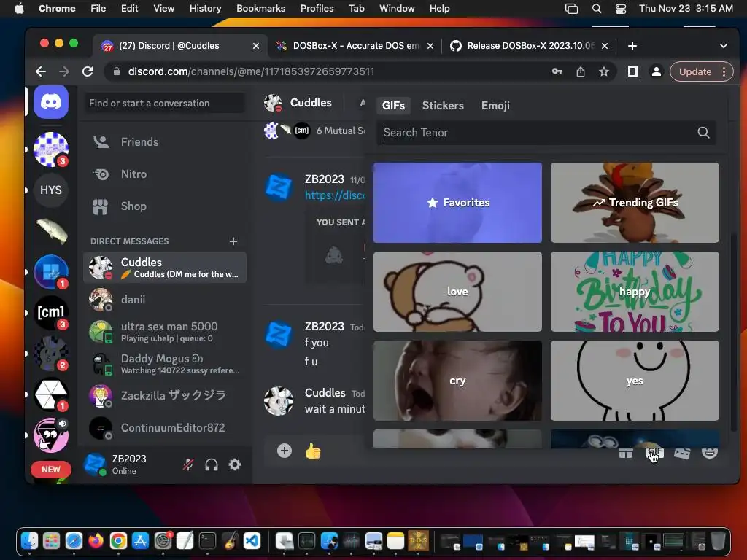This screenshot has width=747, height=560.
Task: Click the Find or start a conversation field
Action: click(x=165, y=103)
